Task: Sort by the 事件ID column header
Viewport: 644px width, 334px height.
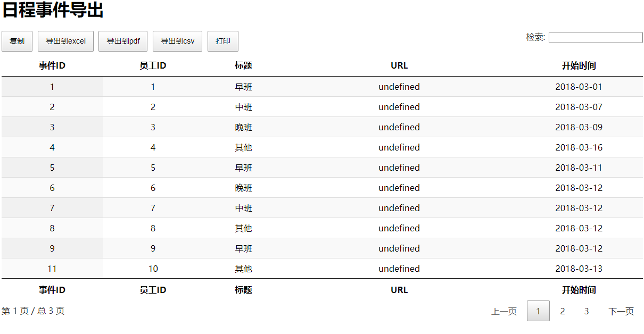Action: click(x=52, y=66)
